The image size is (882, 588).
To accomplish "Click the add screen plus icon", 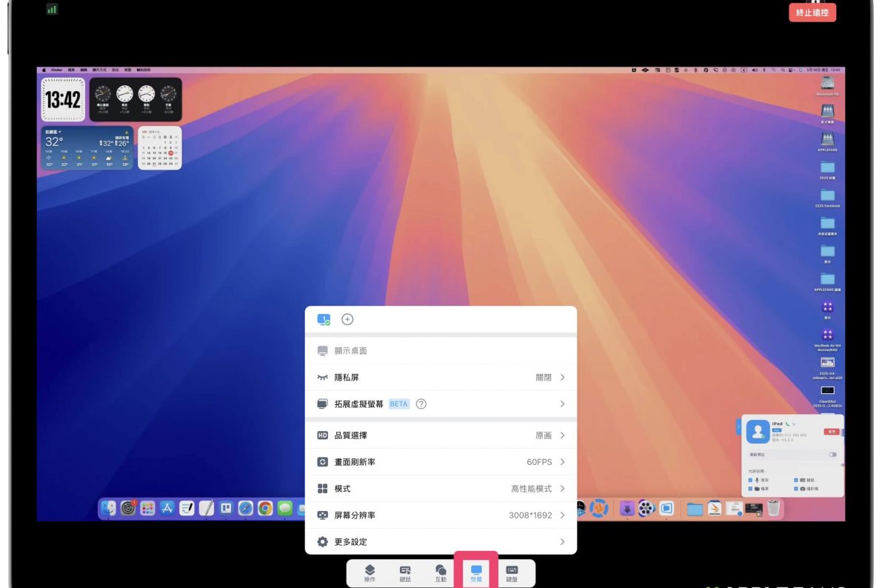I will (347, 319).
